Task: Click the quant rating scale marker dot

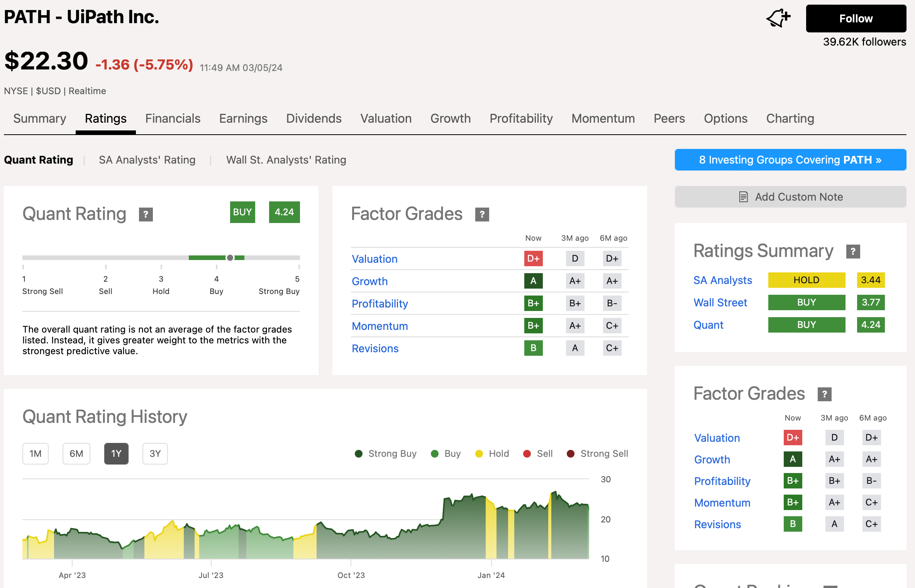Action: (230, 258)
